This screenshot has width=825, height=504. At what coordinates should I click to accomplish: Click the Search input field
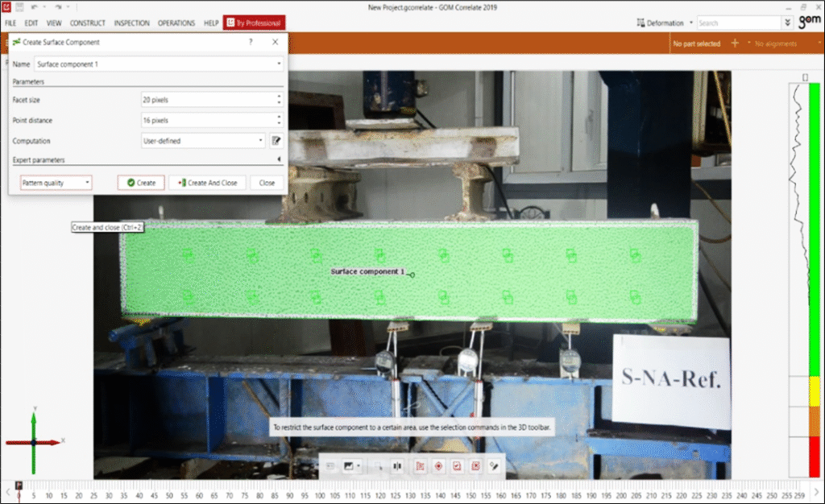739,23
